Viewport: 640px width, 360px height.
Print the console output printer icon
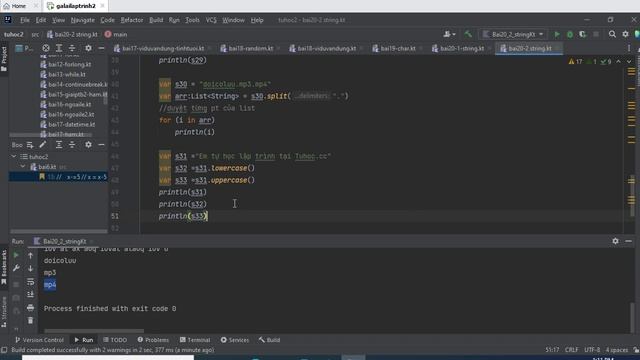point(30,307)
